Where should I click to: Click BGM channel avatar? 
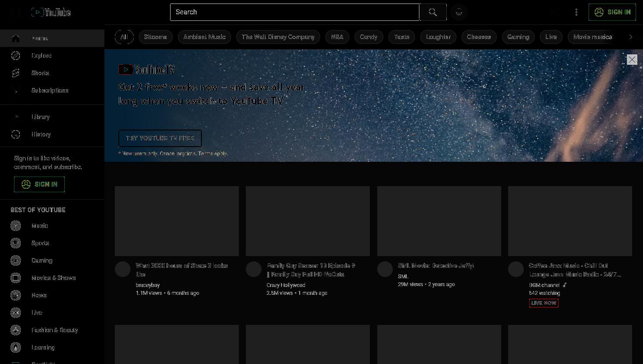[516, 269]
